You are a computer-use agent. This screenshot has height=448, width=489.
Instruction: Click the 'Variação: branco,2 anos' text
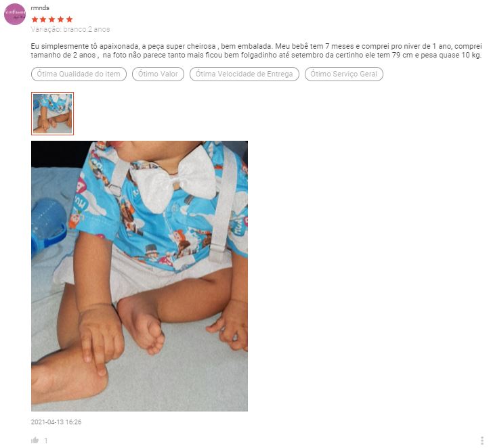click(70, 29)
